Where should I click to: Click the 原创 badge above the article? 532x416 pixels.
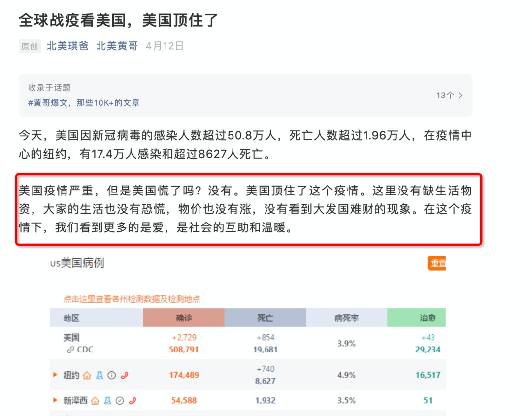tap(30, 46)
